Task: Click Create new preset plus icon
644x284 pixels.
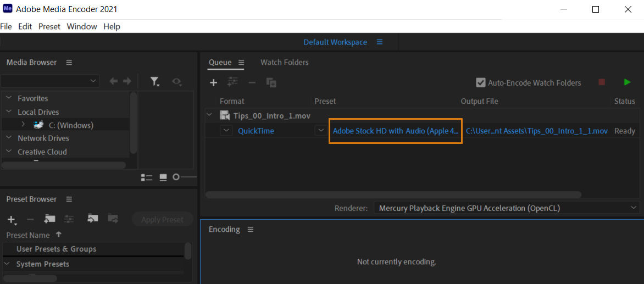Action: (12, 220)
